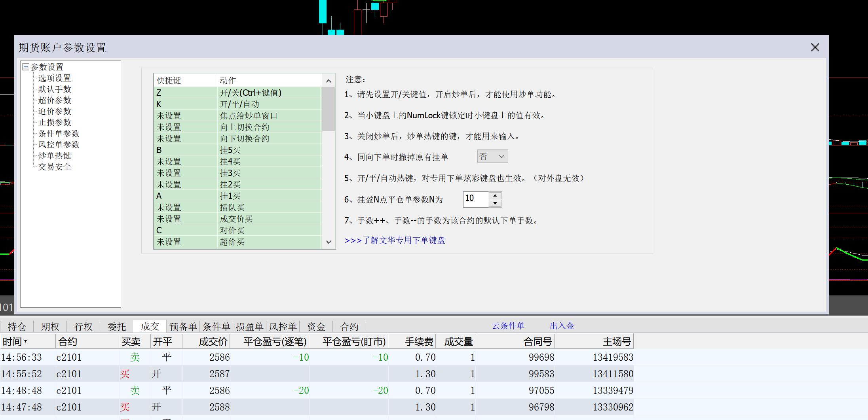The image size is (868, 420).
Task: Increase the N value with up stepper
Action: [495, 196]
